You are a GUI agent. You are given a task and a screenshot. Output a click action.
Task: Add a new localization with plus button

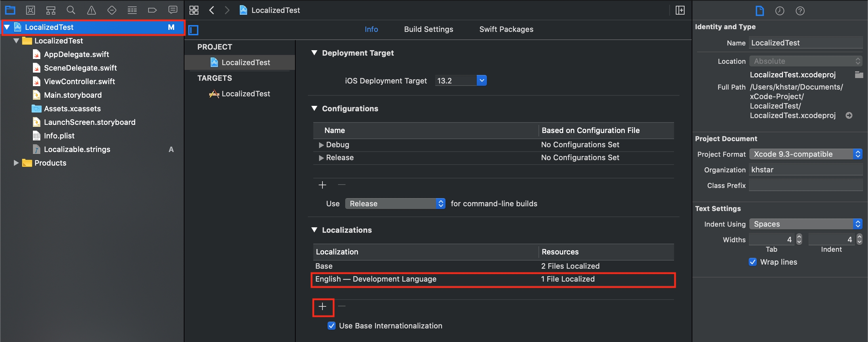pos(322,307)
